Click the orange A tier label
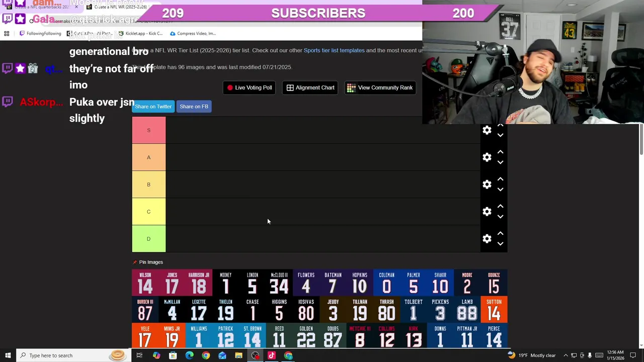 [148, 157]
